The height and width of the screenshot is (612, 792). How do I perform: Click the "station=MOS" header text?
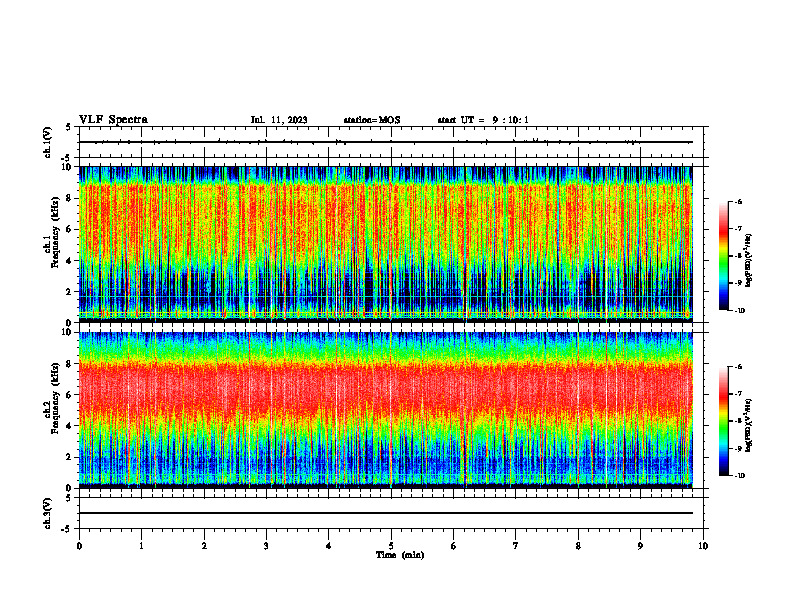(x=372, y=120)
